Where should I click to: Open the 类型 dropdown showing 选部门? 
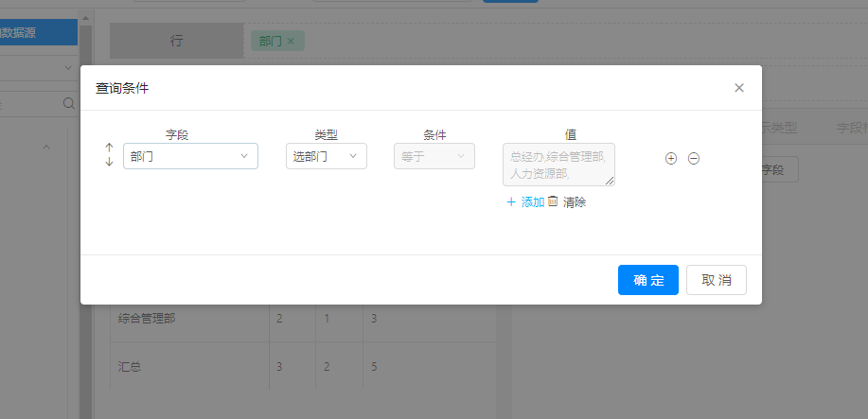click(x=326, y=156)
